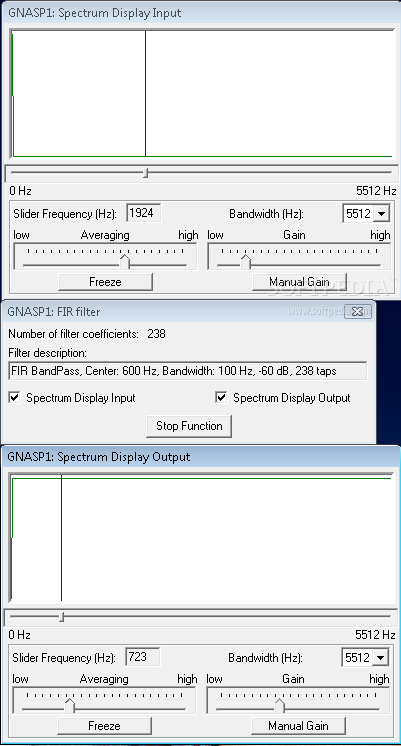This screenshot has width=401, height=746.
Task: Click the 'Filter description:' label
Action: coord(48,353)
